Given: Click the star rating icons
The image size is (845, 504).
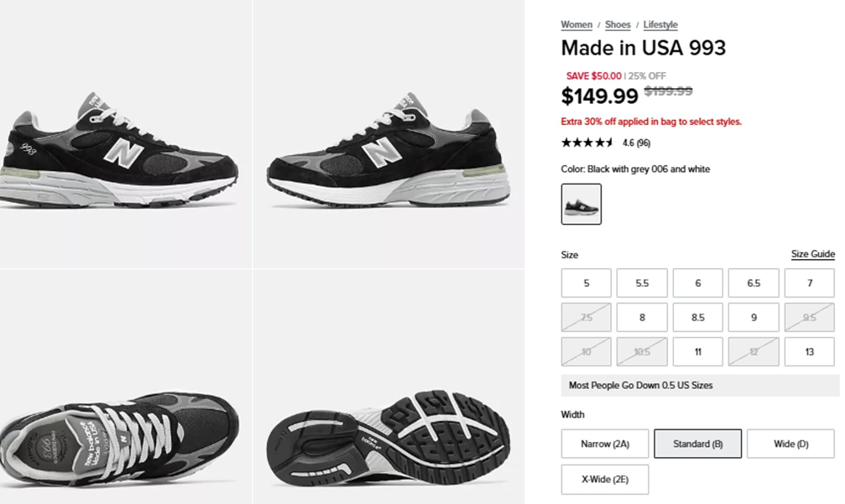Looking at the screenshot, I should [x=587, y=143].
